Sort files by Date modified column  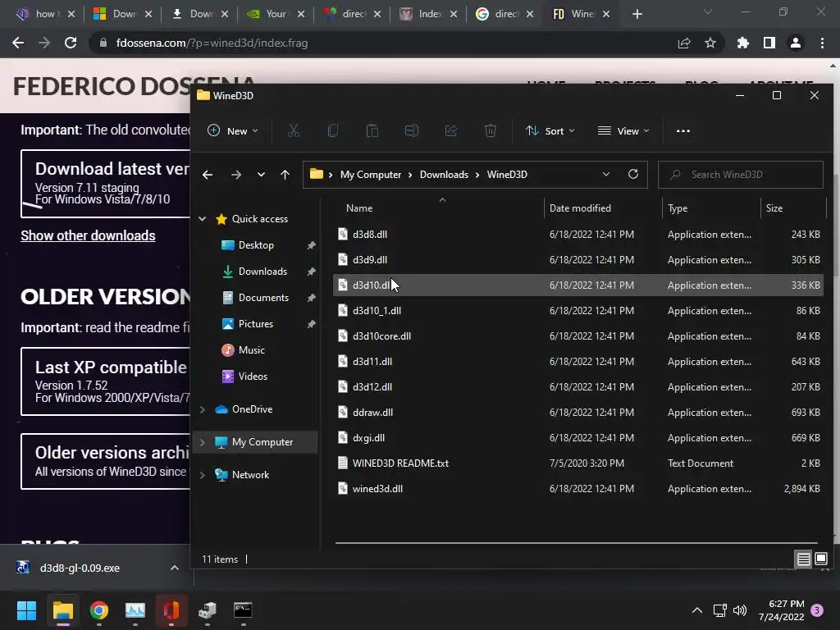pyautogui.click(x=580, y=208)
